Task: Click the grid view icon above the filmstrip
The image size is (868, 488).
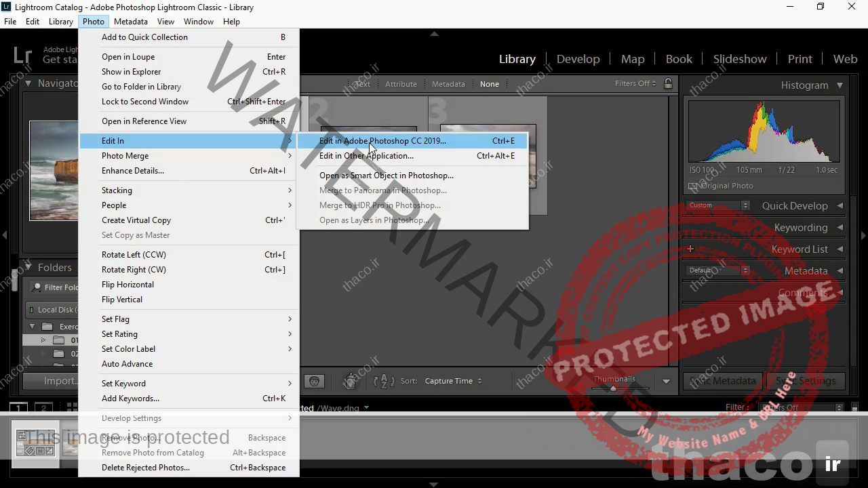Action: [71, 408]
